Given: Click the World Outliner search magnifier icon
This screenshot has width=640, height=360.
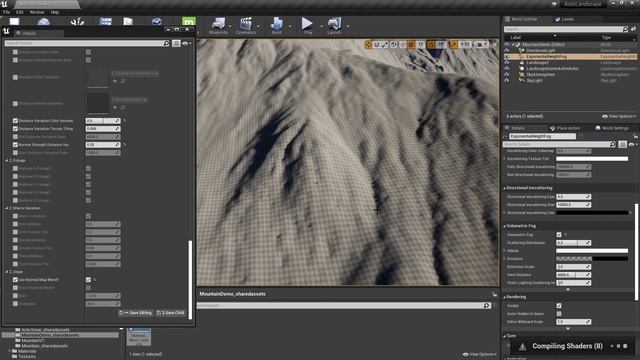Looking at the screenshot, I should point(625,29).
